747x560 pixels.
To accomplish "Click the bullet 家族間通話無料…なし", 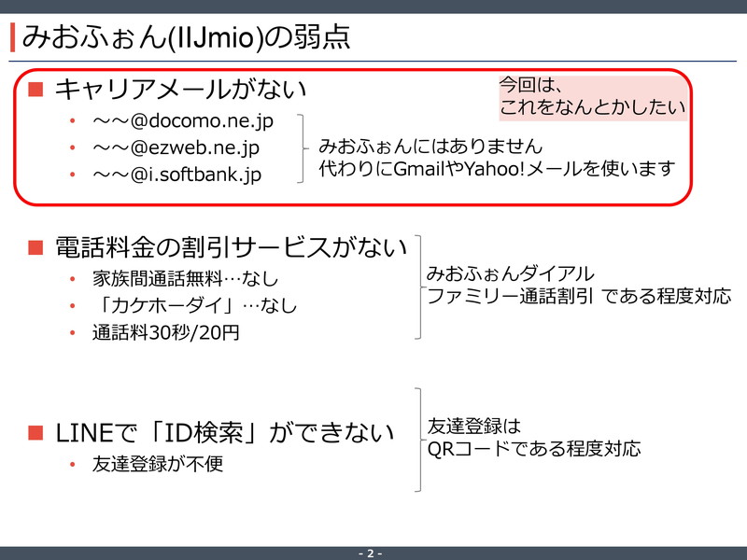I will [185, 279].
